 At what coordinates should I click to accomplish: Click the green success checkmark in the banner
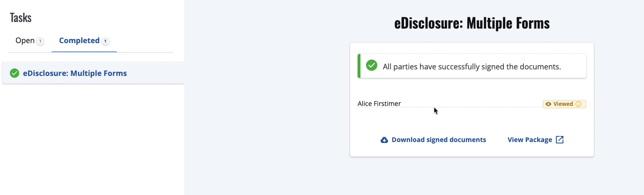click(x=372, y=66)
